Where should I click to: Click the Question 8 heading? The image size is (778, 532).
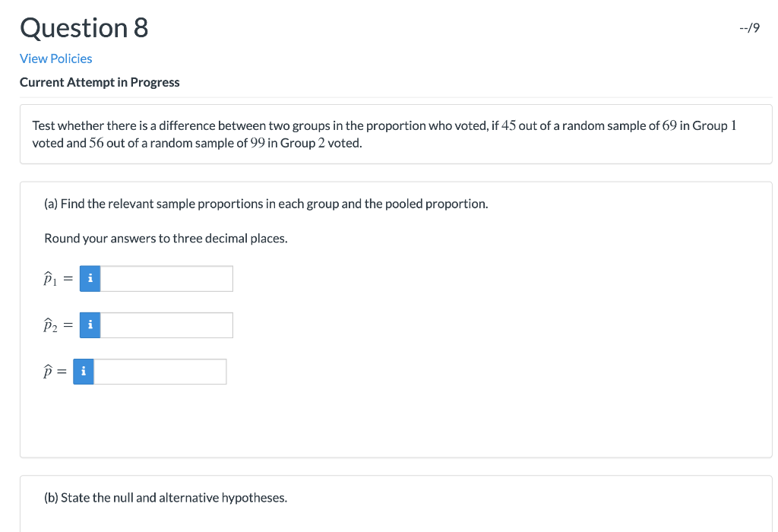pyautogui.click(x=84, y=27)
